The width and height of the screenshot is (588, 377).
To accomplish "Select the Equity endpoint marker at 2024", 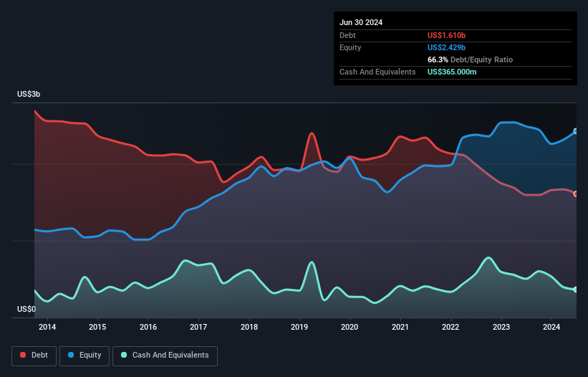I will [576, 131].
